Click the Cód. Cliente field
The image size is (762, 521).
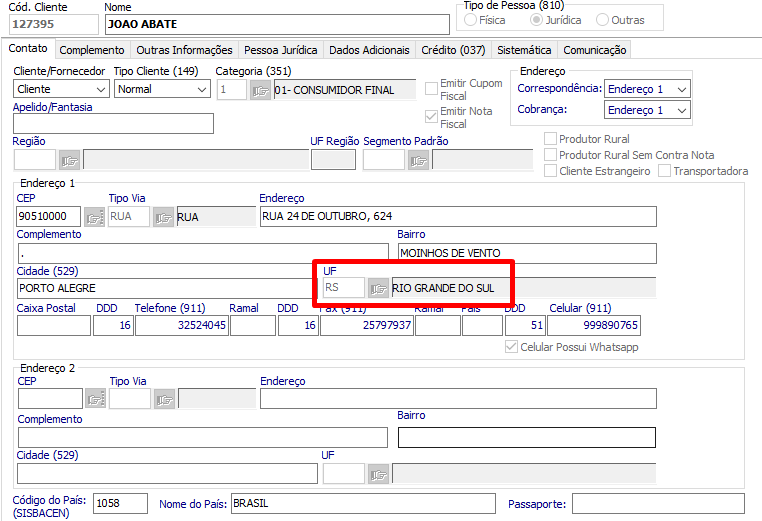[x=53, y=24]
